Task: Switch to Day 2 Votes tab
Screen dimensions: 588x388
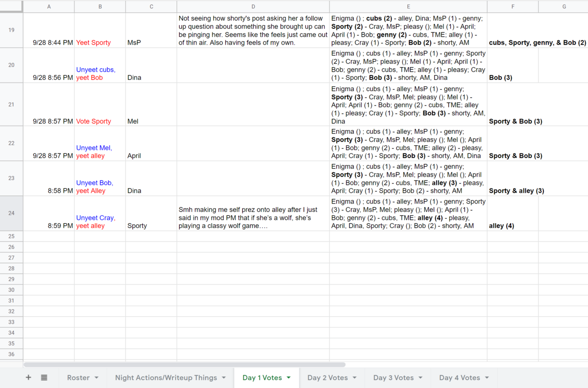Action: (x=327, y=378)
